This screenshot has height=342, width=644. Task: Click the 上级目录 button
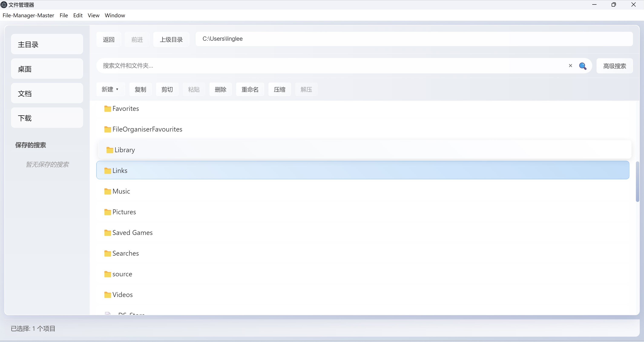[171, 40]
